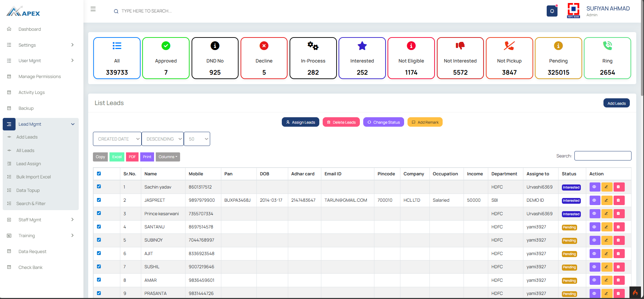Image resolution: width=644 pixels, height=299 pixels.
Task: Open the CREATED DATE sort dropdown
Action: click(x=117, y=139)
